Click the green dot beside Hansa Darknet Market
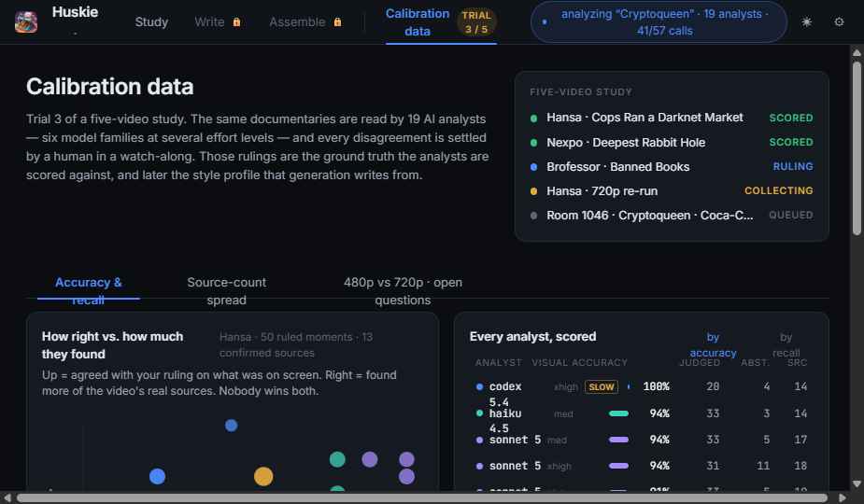Image resolution: width=864 pixels, height=504 pixels. coord(533,118)
